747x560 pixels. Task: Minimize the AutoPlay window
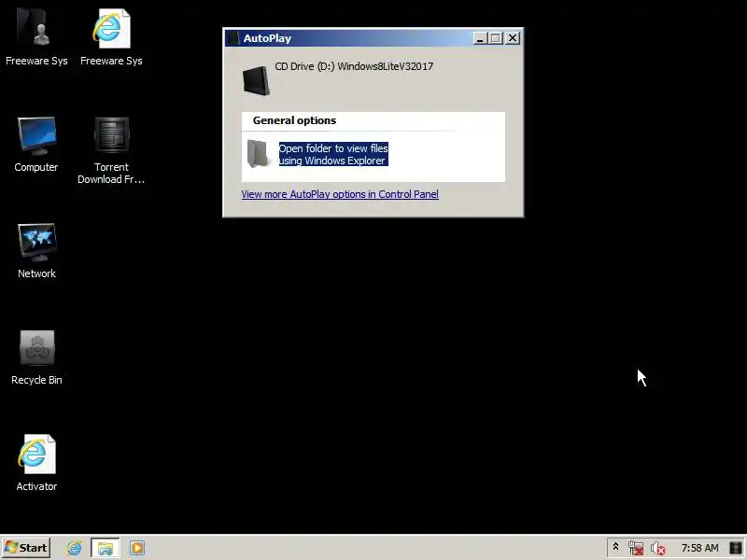tap(480, 38)
